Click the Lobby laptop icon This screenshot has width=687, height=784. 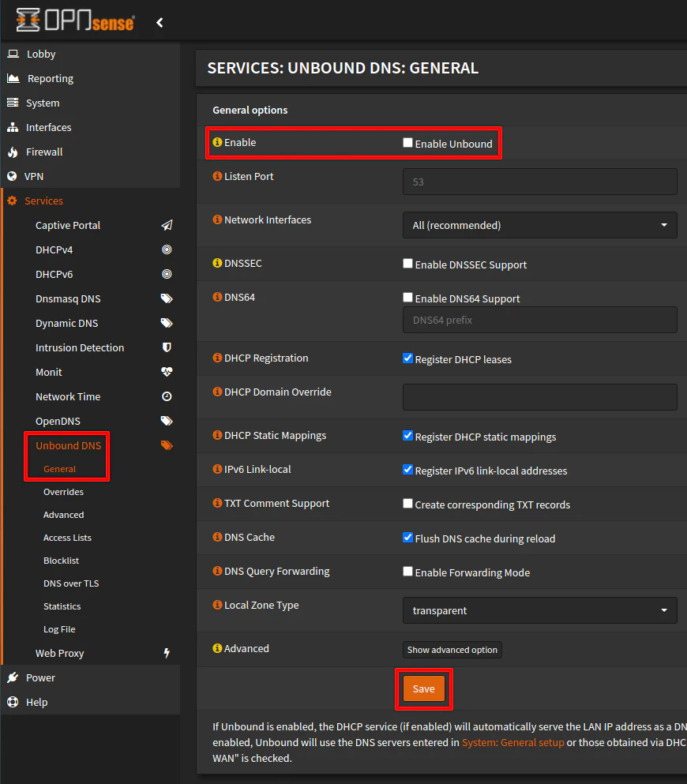(x=13, y=54)
